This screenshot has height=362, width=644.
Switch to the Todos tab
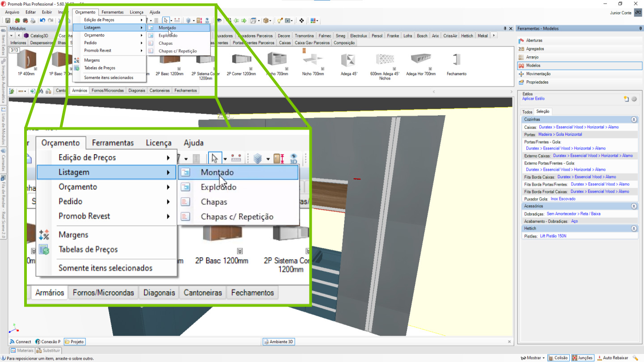527,112
